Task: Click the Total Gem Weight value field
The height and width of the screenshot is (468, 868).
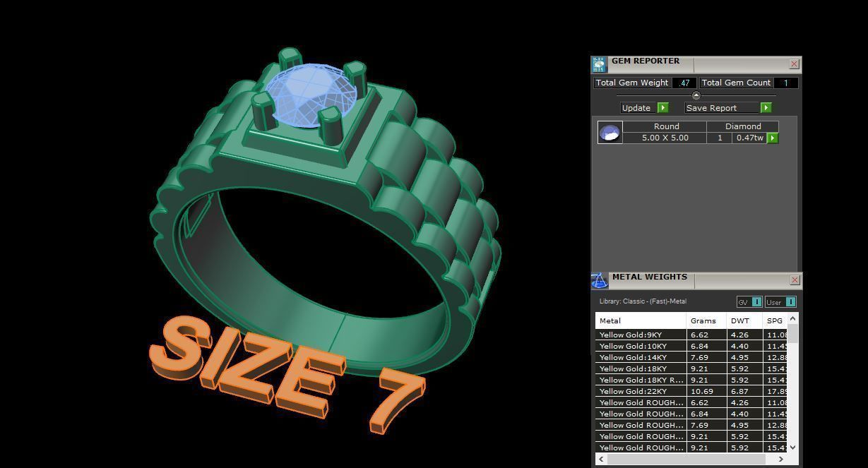Action: (684, 83)
